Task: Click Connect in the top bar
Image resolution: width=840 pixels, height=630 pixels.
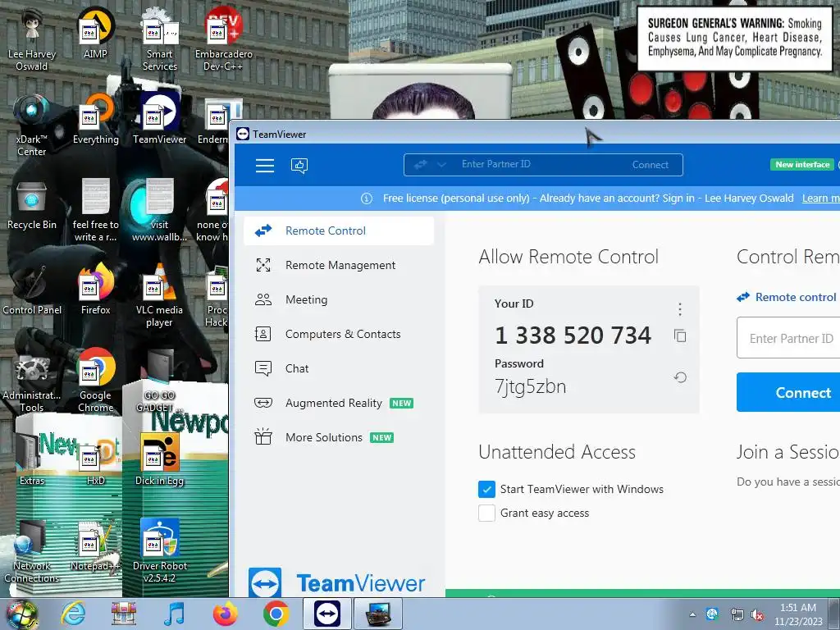Action: click(x=650, y=164)
